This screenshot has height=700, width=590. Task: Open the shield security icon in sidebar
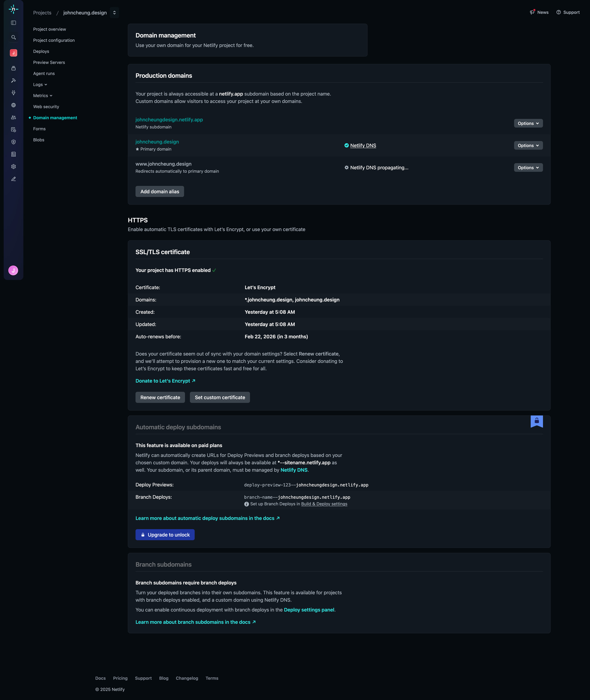pos(14,142)
